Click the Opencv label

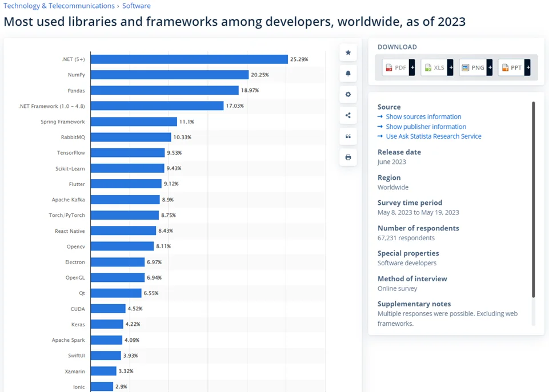[x=75, y=246]
